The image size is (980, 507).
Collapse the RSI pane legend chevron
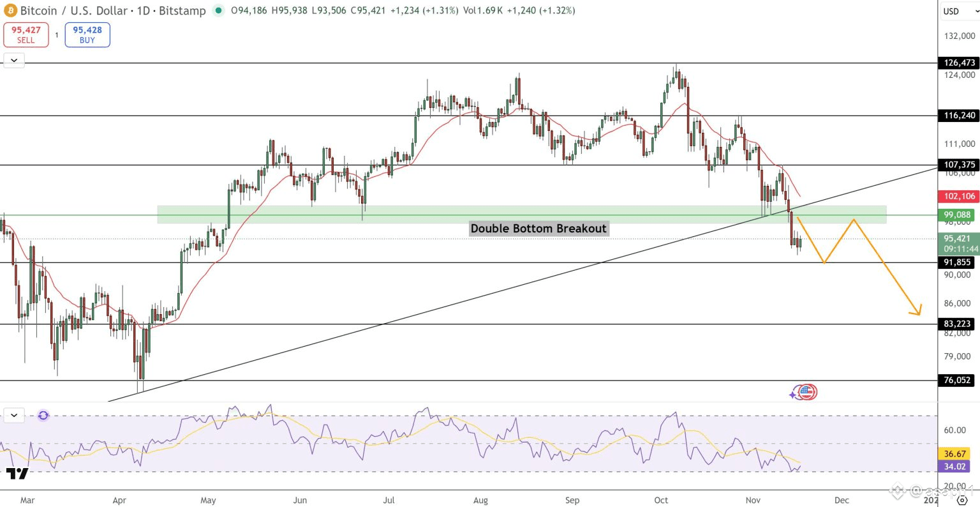pos(14,416)
